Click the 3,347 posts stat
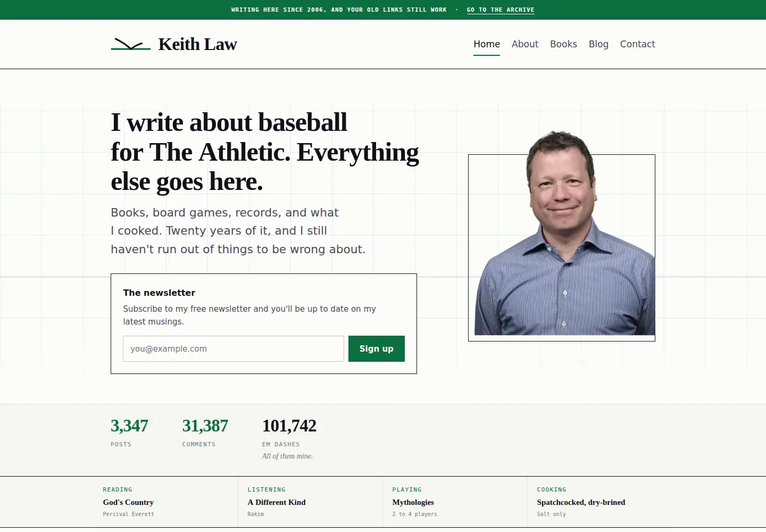The width and height of the screenshot is (766, 532). pyautogui.click(x=129, y=433)
